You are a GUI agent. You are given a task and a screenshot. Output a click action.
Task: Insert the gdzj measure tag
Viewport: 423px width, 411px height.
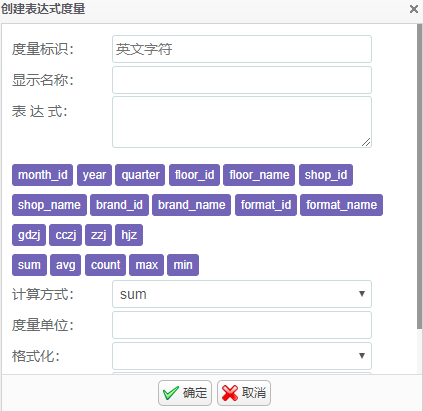(x=29, y=235)
